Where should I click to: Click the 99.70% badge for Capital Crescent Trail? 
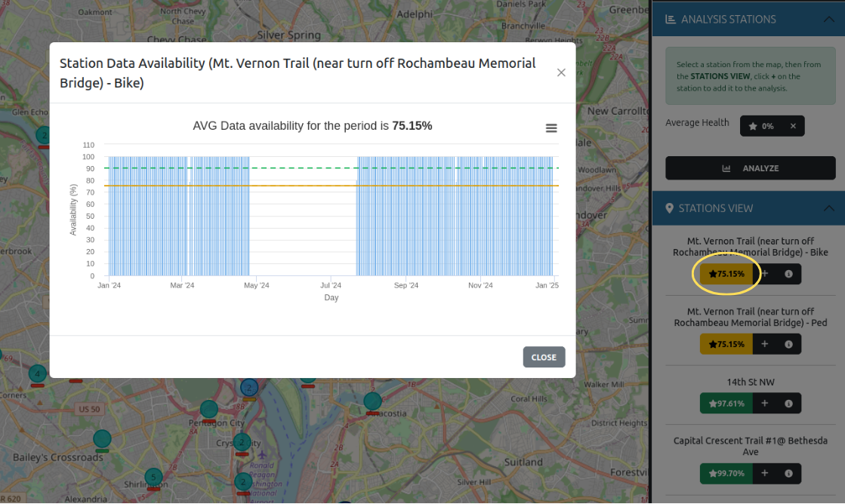[x=726, y=473]
